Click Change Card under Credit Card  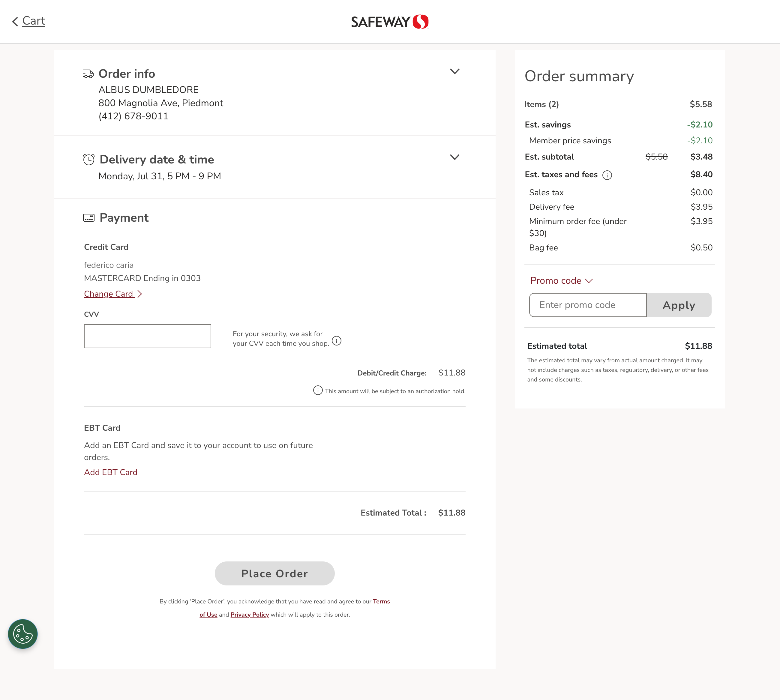[x=109, y=293]
